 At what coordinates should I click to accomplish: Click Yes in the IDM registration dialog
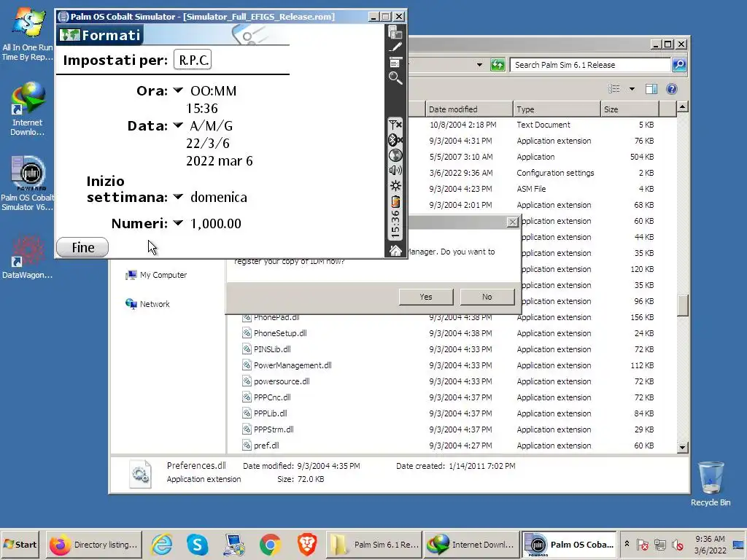(426, 297)
